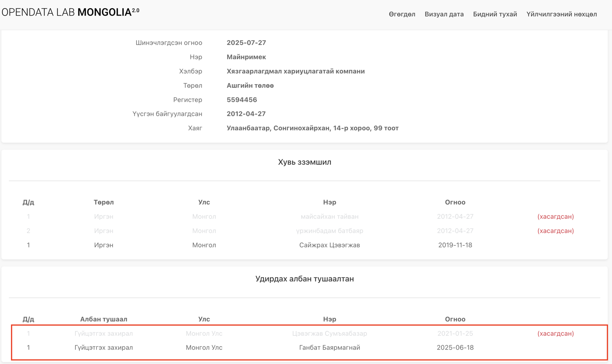Viewport: 612px width, 364px height.
Task: Click the (хасагдсан) label for майсайхан тайван
Action: click(x=556, y=216)
